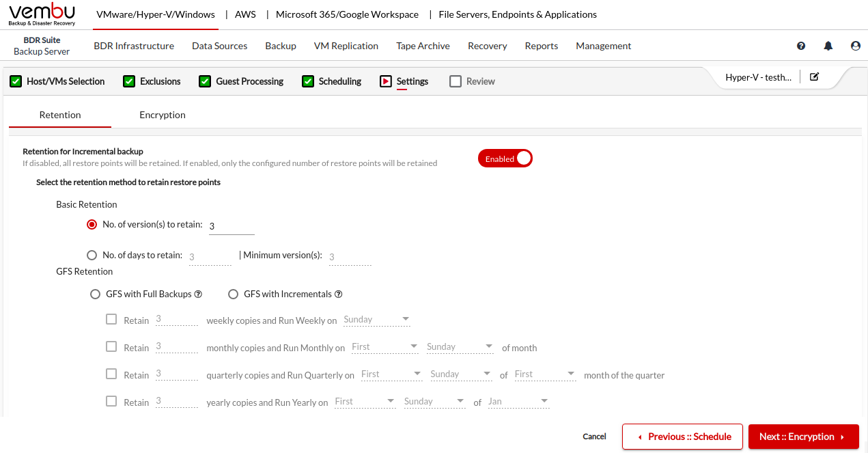Screen dimensions: 868x453
Task: Click GFS with Incrementals help icon
Action: [338, 294]
